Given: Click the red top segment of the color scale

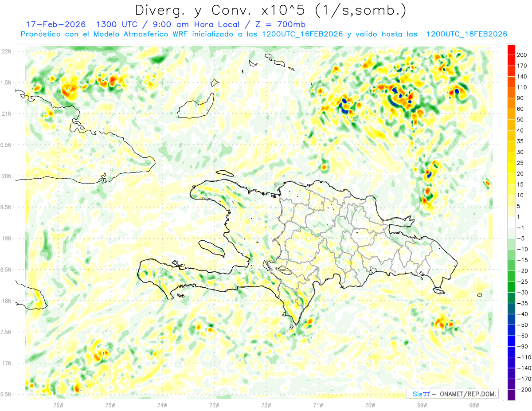Looking at the screenshot, I should (511, 50).
